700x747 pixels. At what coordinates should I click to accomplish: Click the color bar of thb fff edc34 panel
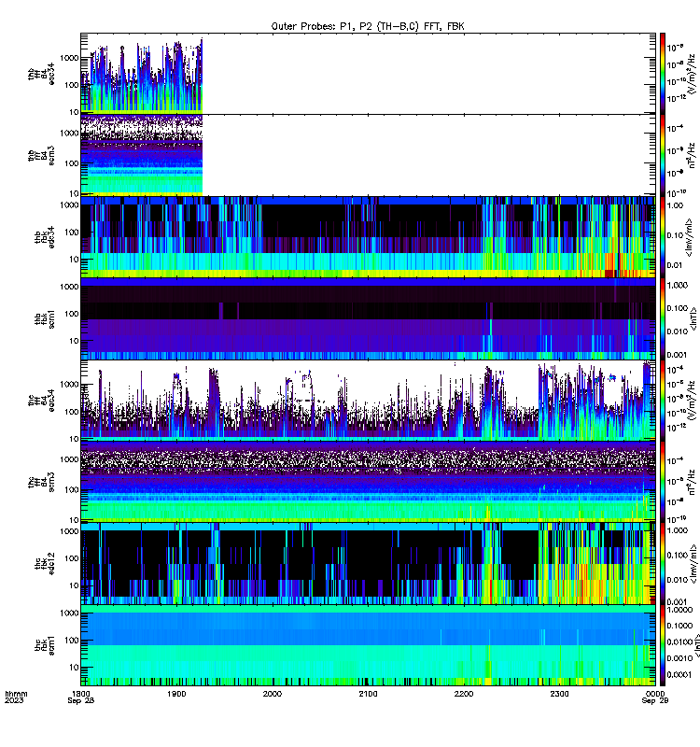[x=663, y=74]
